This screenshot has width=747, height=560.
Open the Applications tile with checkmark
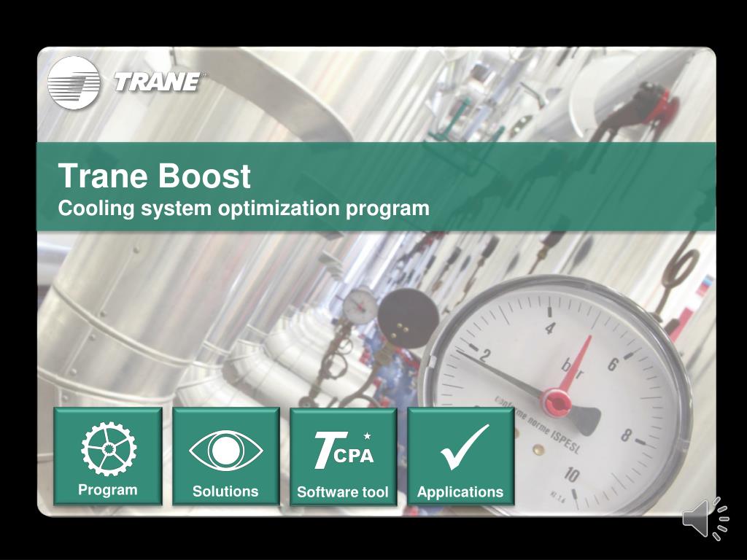coord(461,456)
